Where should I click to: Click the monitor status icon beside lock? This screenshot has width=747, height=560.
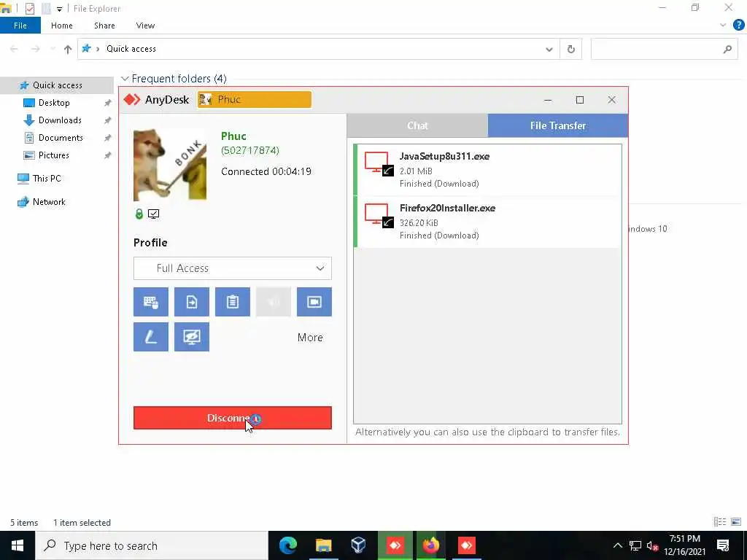click(x=153, y=214)
